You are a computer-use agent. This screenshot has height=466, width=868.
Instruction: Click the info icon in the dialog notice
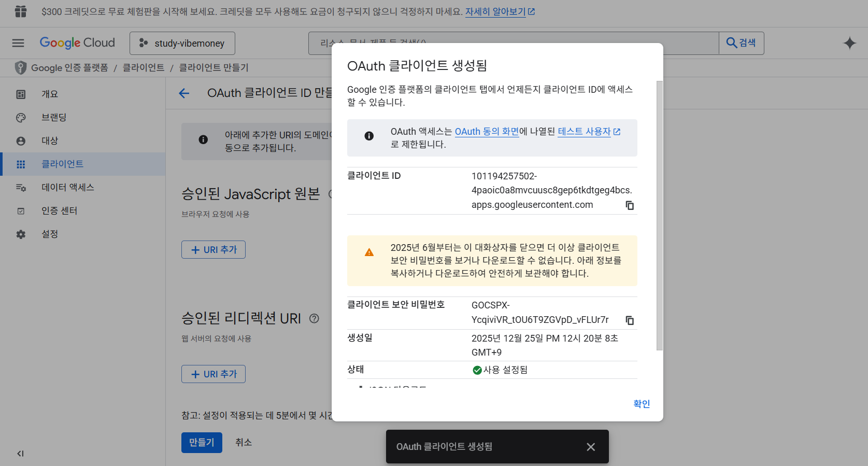pos(369,136)
